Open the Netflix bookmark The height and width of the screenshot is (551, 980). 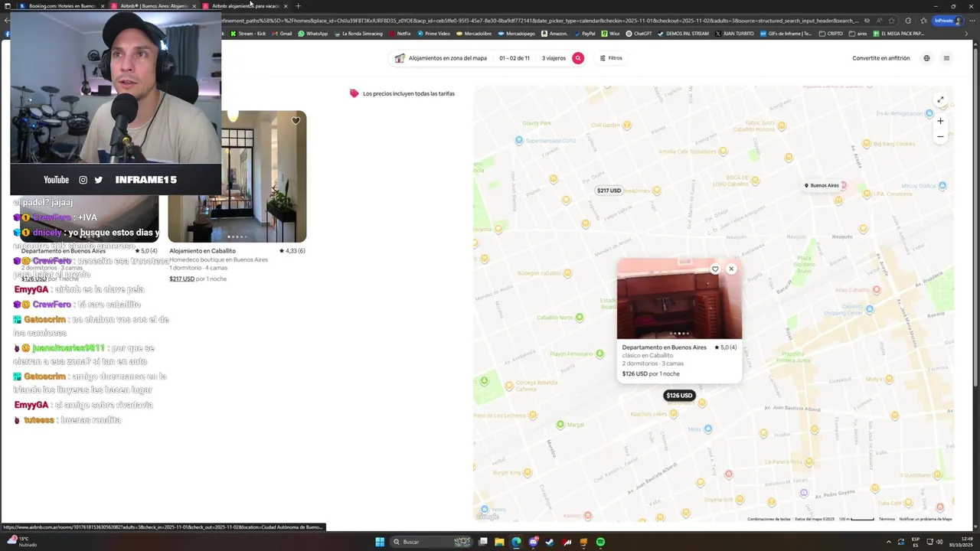pyautogui.click(x=400, y=34)
